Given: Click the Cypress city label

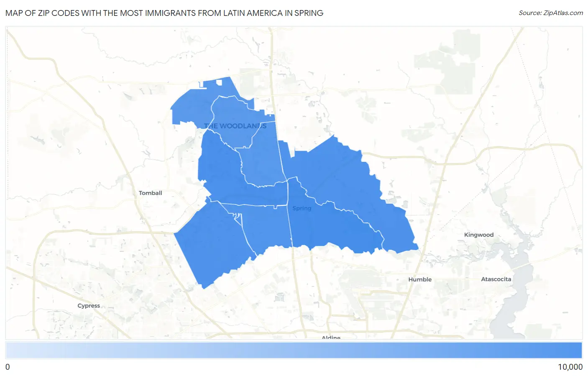Looking at the screenshot, I should point(89,306).
